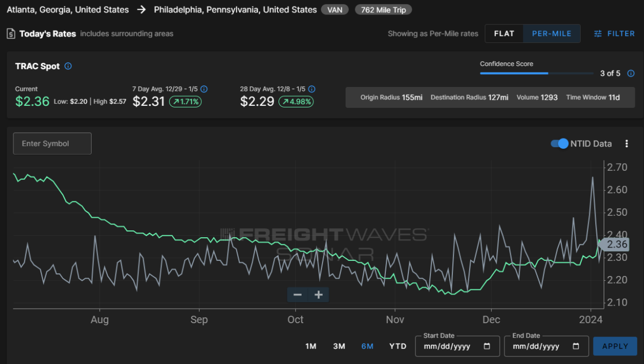This screenshot has width=644, height=364.
Task: Open the chart's three-dot options menu
Action: click(626, 143)
